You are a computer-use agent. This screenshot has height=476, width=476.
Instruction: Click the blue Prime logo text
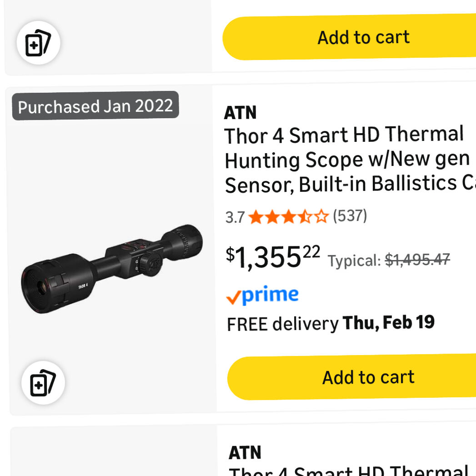click(x=270, y=294)
